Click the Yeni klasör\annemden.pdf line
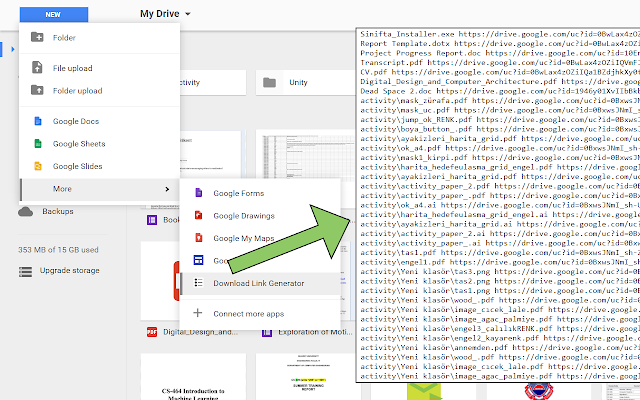 (500, 347)
